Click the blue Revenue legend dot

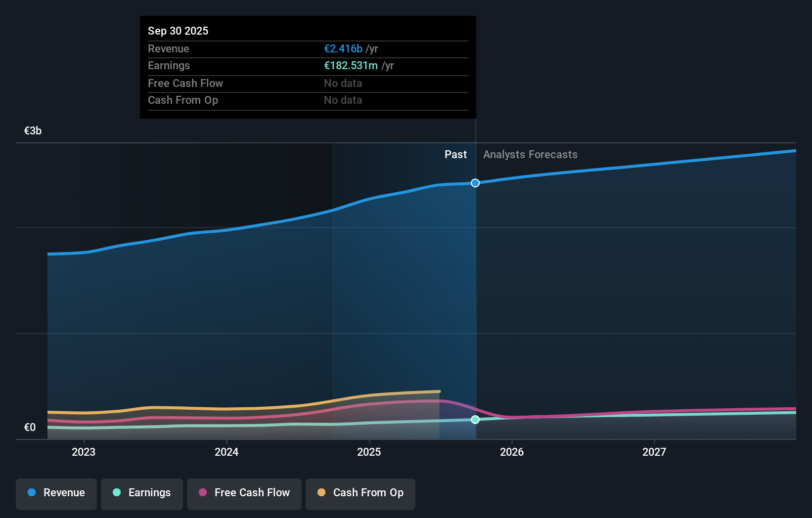pyautogui.click(x=30, y=493)
